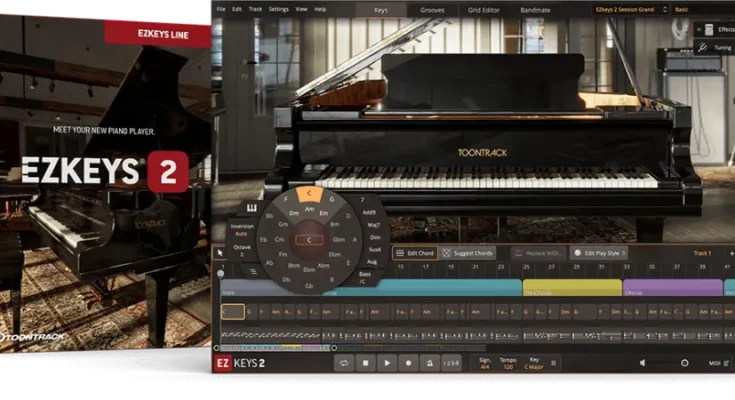The height and width of the screenshot is (400, 735).
Task: Open the Settings menu
Action: tap(278, 9)
